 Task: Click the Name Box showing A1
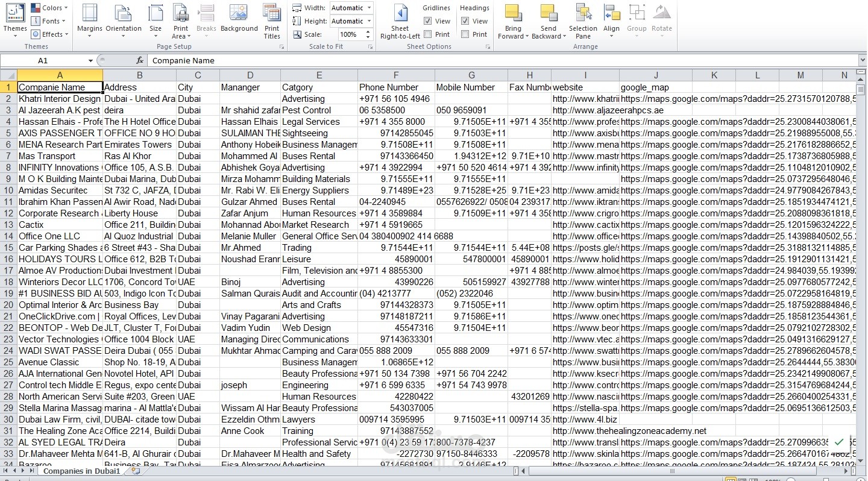[43, 60]
